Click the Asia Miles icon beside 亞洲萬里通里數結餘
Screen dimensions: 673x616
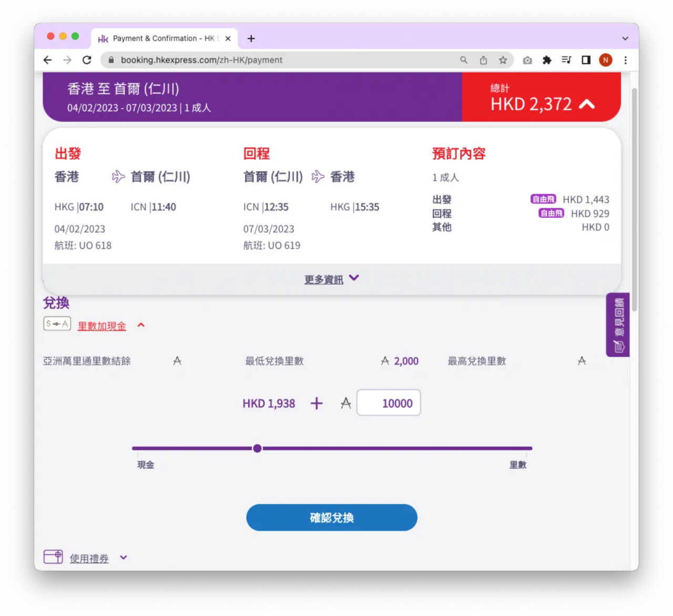tap(177, 361)
